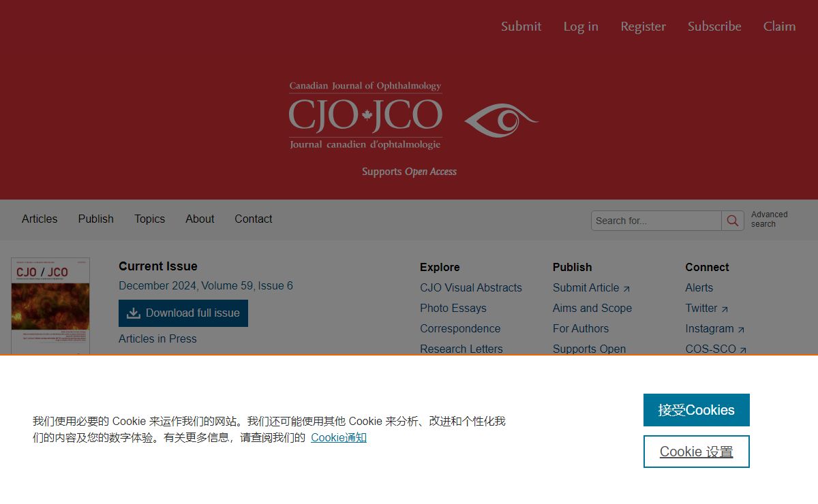Go to the Register page
The height and width of the screenshot is (504, 818).
[x=643, y=27]
